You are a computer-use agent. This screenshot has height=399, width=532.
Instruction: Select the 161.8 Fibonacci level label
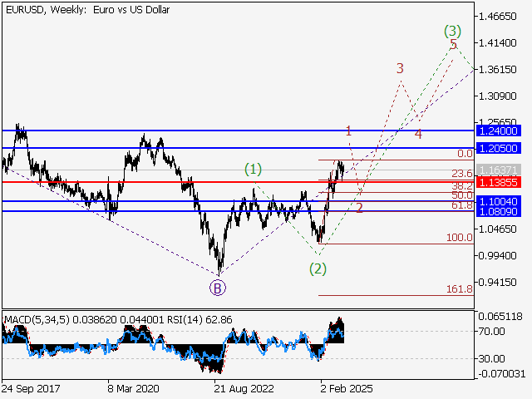[x=460, y=289]
